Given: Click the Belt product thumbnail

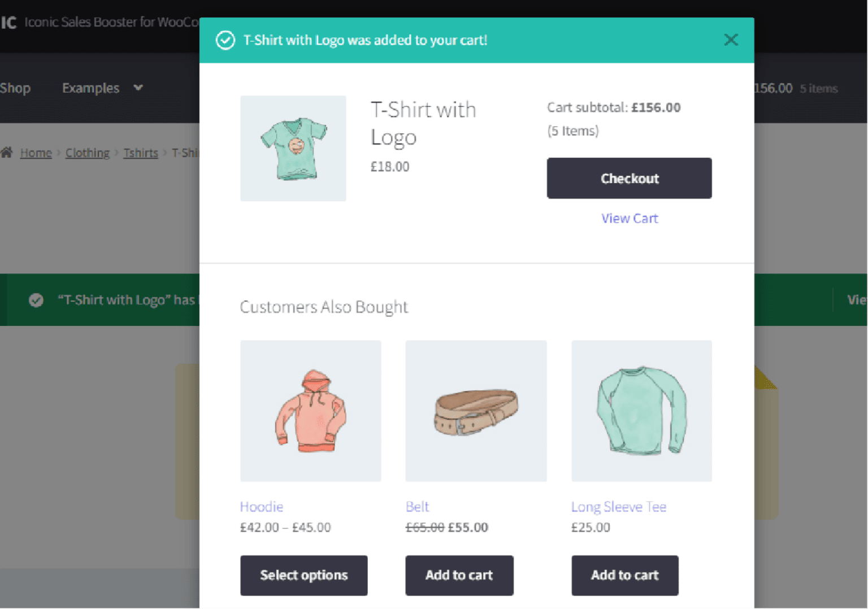Looking at the screenshot, I should 476,411.
